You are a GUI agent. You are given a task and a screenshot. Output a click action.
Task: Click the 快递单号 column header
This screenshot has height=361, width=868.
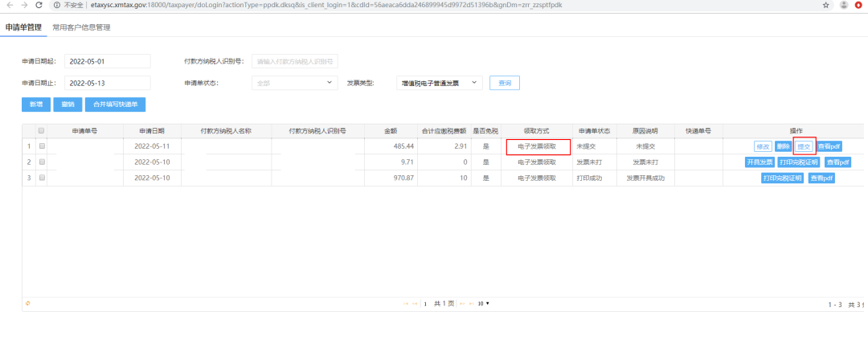[x=698, y=131]
